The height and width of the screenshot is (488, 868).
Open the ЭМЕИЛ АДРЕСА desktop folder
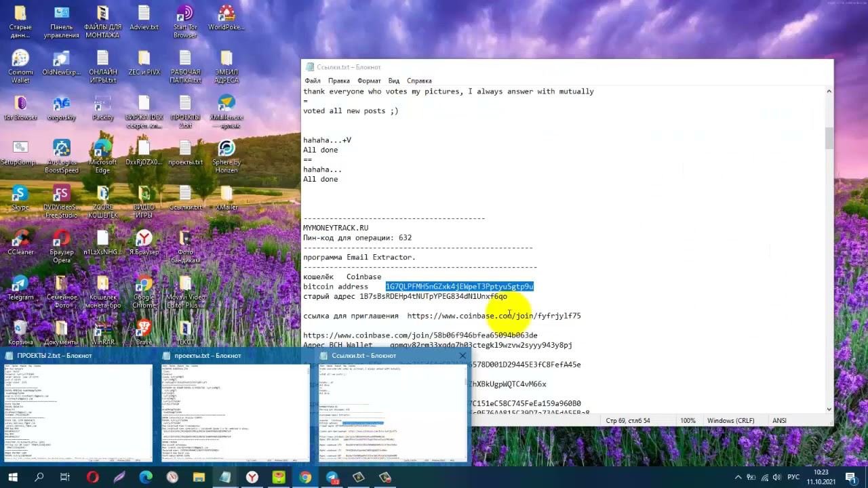[226, 66]
